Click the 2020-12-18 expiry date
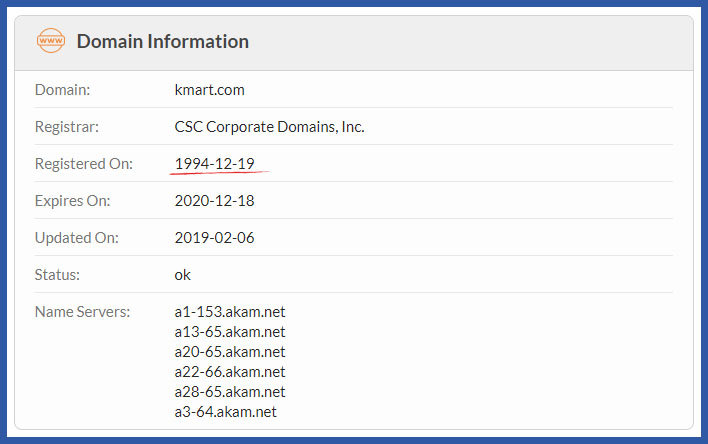This screenshot has height=444, width=708. (214, 201)
